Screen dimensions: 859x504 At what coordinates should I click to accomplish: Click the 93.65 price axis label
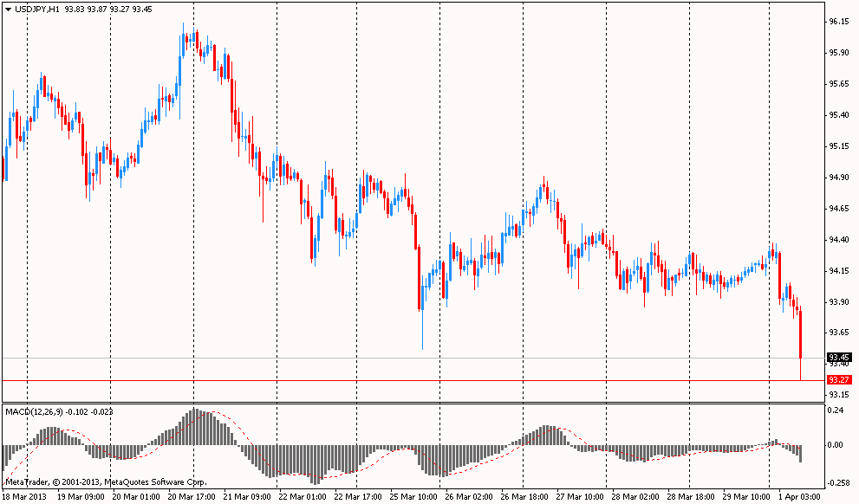coord(839,333)
